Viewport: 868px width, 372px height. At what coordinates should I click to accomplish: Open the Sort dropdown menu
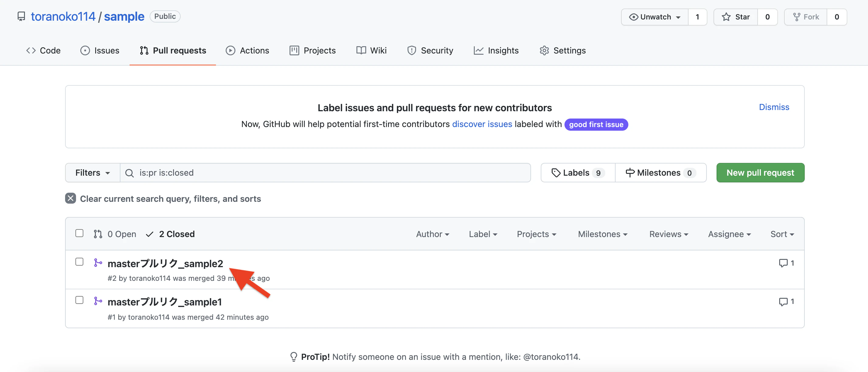(x=782, y=234)
